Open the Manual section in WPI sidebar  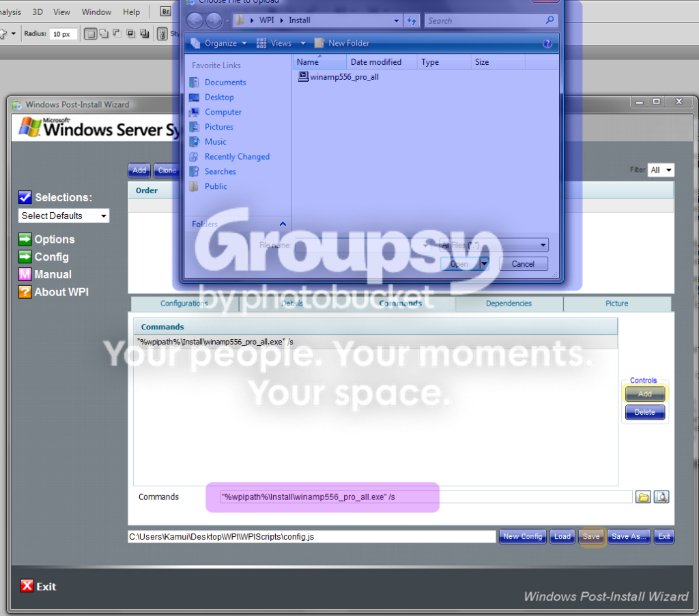coord(45,274)
